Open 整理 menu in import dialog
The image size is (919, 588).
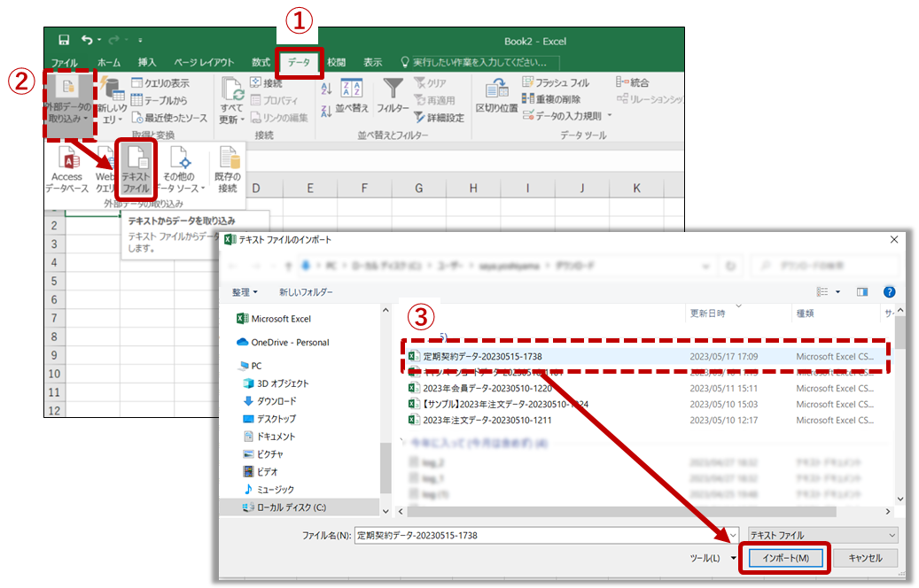245,291
